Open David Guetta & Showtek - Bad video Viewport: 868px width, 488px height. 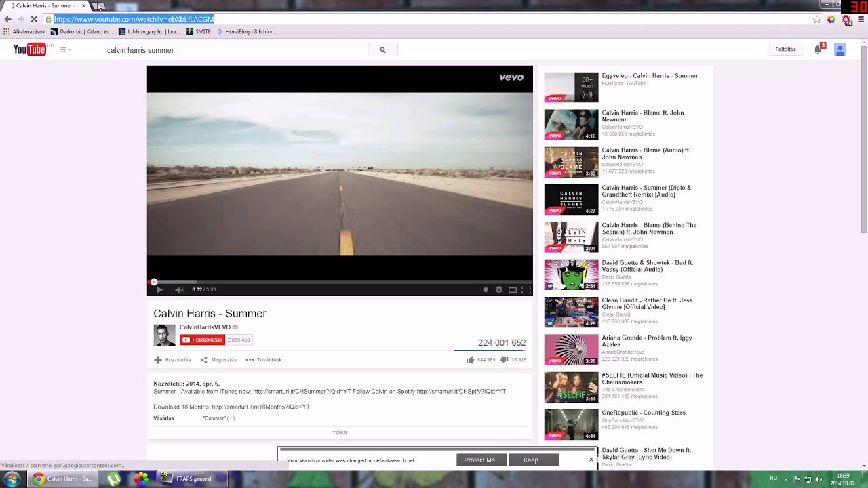tap(647, 266)
